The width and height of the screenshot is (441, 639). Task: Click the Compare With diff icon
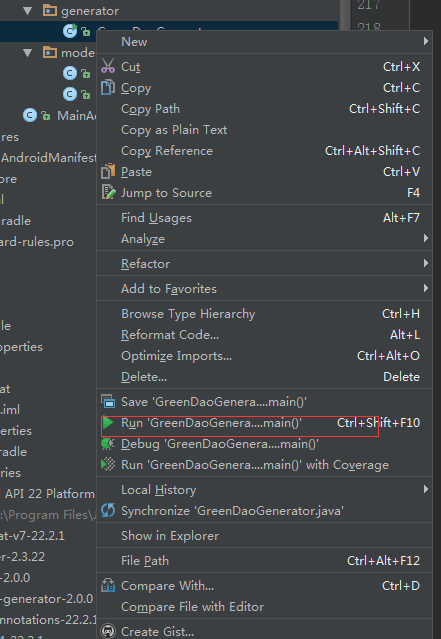108,586
